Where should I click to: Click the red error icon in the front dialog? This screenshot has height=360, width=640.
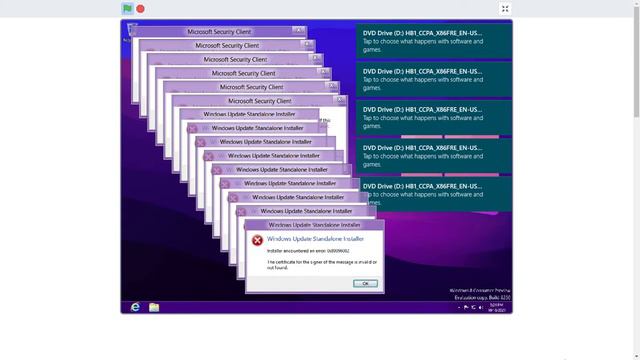(257, 240)
